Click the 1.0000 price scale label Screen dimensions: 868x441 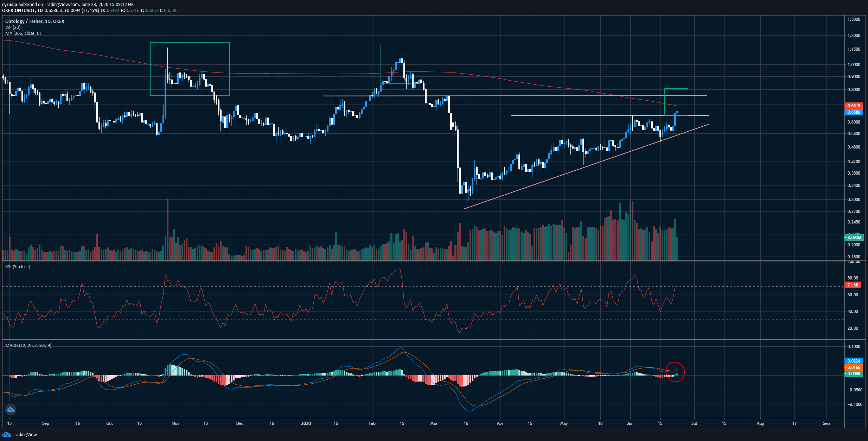pos(854,65)
